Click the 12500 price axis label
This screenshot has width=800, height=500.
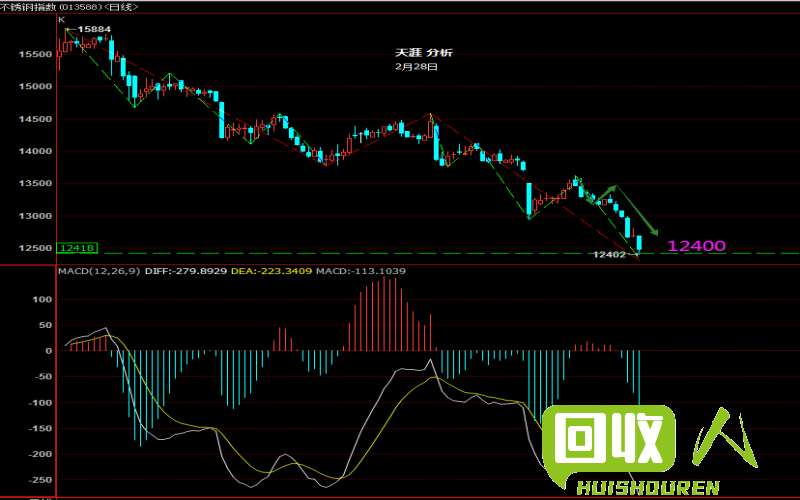[x=35, y=248]
